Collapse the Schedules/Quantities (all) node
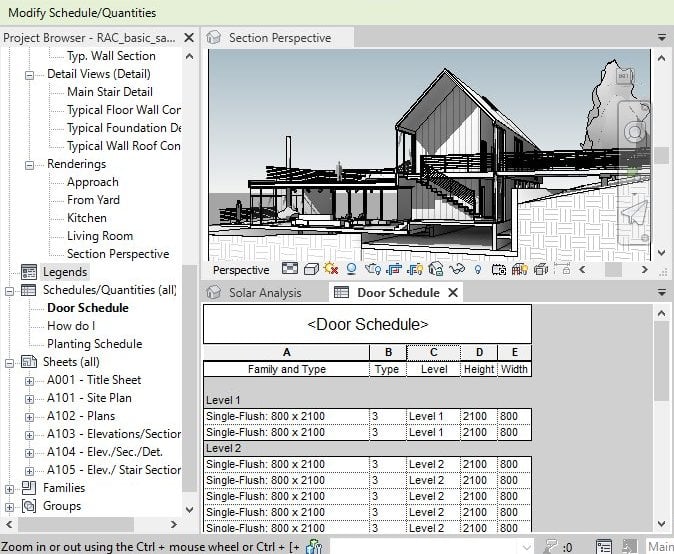Viewport: 674px width, 554px height. coord(9,291)
